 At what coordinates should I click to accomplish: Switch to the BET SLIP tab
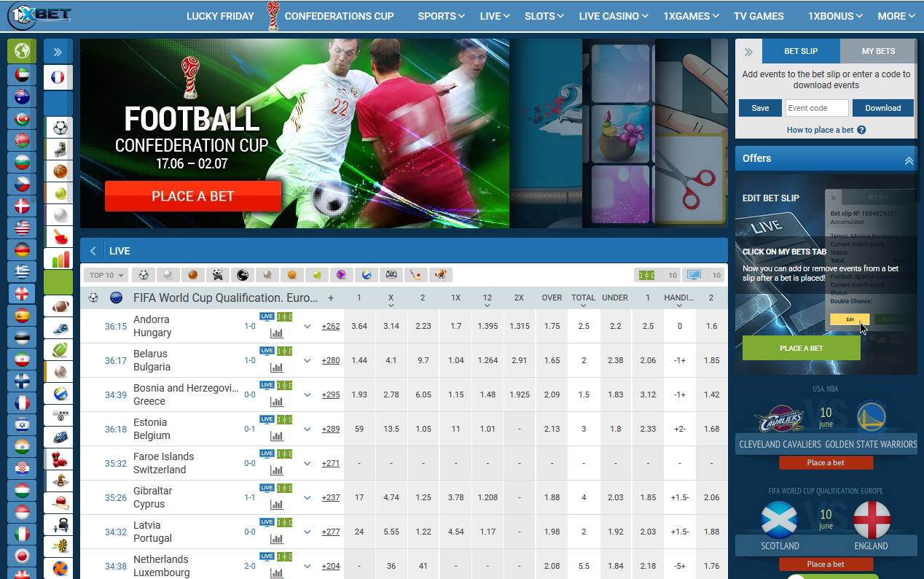pyautogui.click(x=801, y=51)
